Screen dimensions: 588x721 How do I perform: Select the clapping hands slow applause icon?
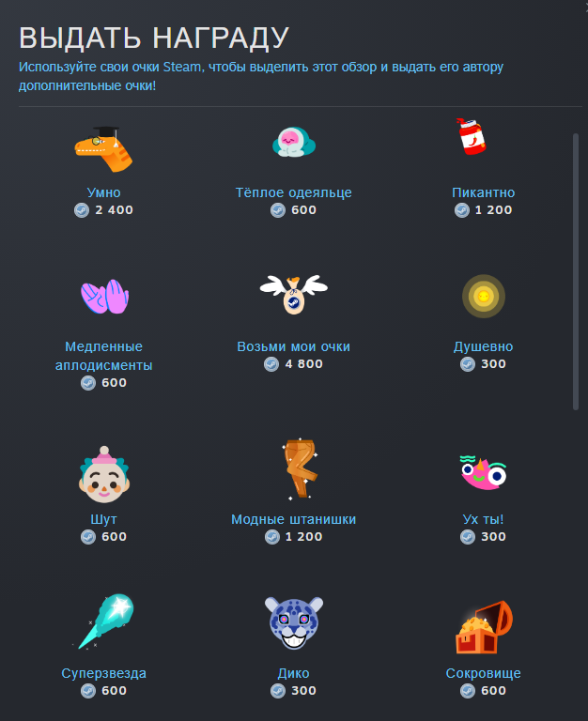tap(105, 297)
